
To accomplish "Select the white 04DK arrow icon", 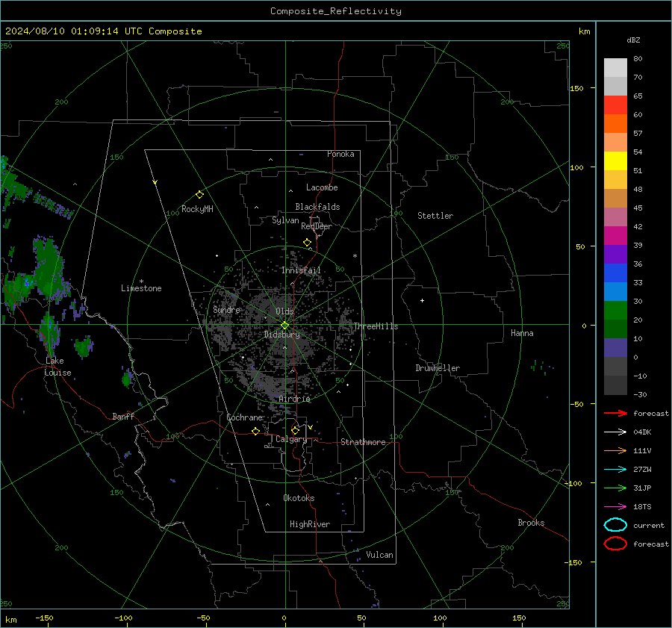I will (615, 432).
